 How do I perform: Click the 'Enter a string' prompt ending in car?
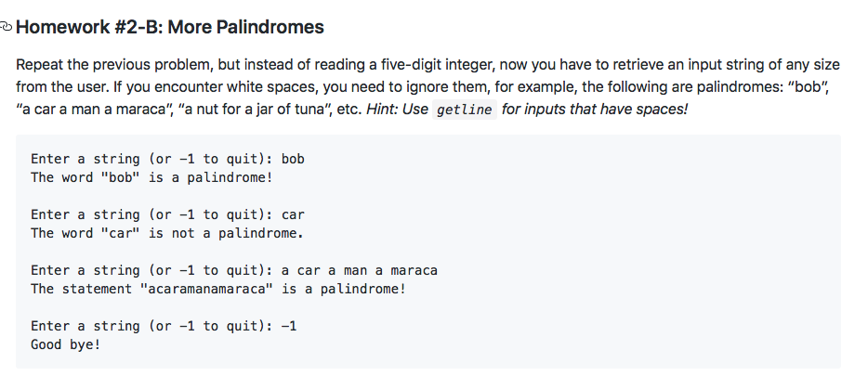pos(167,214)
